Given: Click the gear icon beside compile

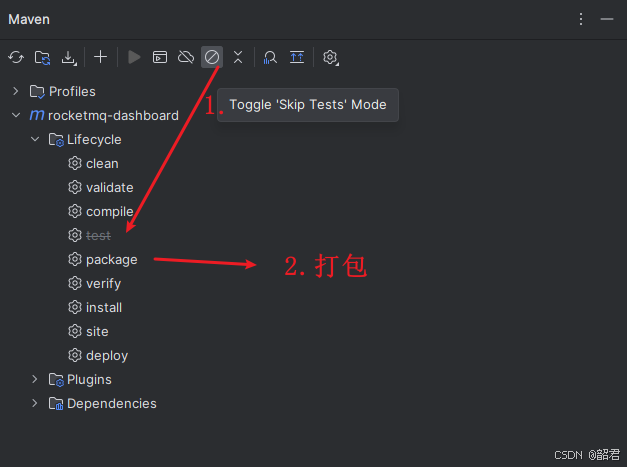Looking at the screenshot, I should point(75,211).
